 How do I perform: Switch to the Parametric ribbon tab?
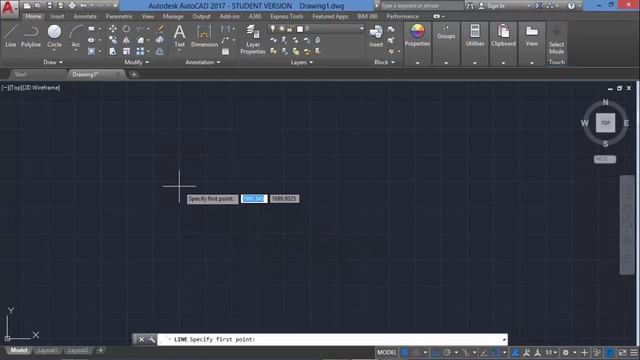coord(119,16)
